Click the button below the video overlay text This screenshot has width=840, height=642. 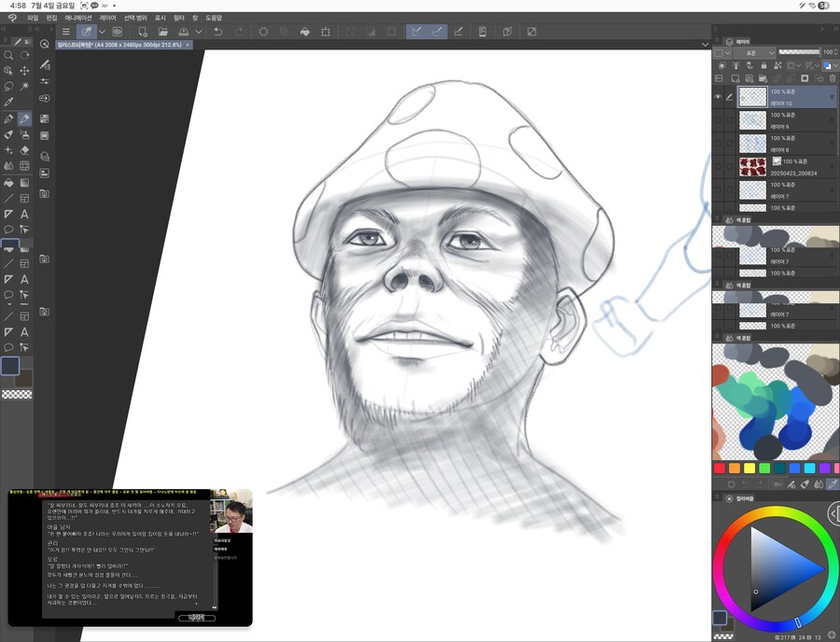pyautogui.click(x=197, y=618)
